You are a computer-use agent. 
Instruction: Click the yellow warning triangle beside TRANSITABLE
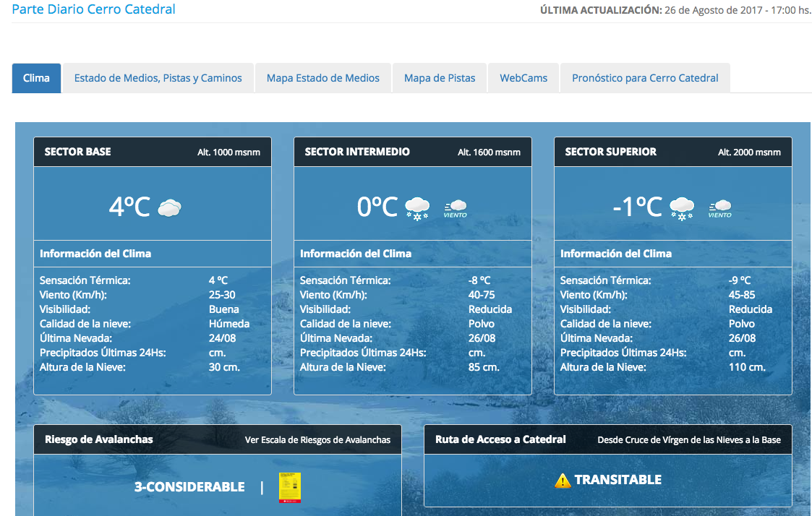(x=563, y=481)
